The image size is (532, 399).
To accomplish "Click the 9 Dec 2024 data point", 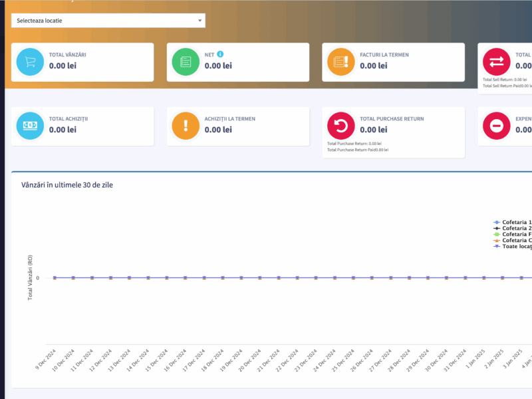I will point(55,278).
